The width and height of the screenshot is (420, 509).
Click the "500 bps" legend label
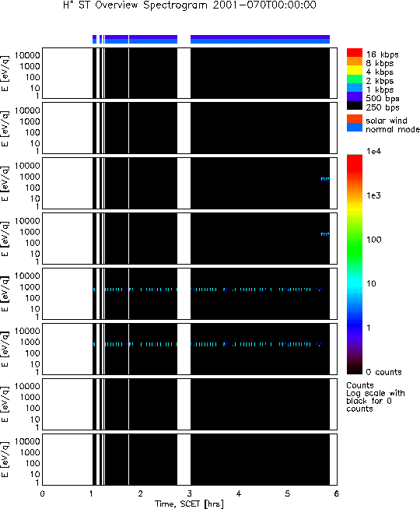pos(383,99)
